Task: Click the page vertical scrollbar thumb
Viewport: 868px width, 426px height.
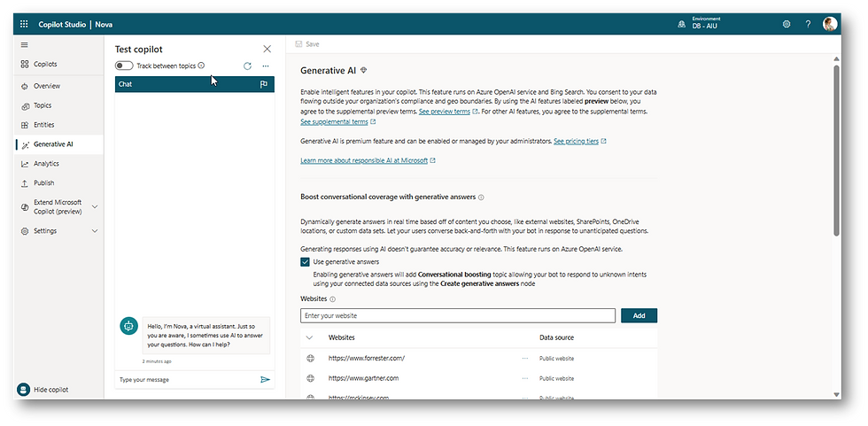Action: [836, 150]
